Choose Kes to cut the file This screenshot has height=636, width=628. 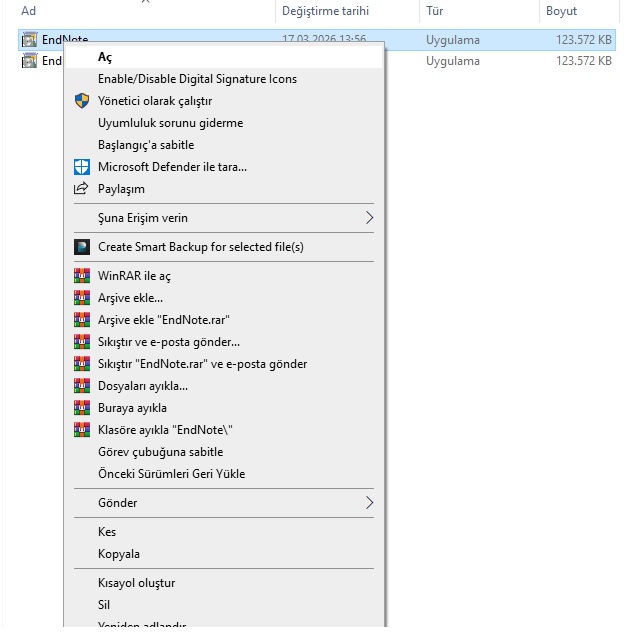pyautogui.click(x=107, y=532)
